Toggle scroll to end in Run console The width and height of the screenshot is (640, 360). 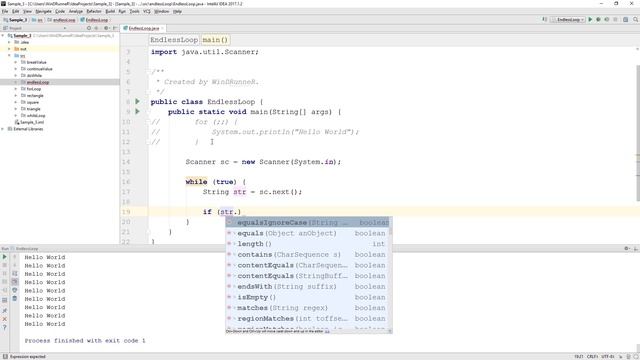point(15,282)
